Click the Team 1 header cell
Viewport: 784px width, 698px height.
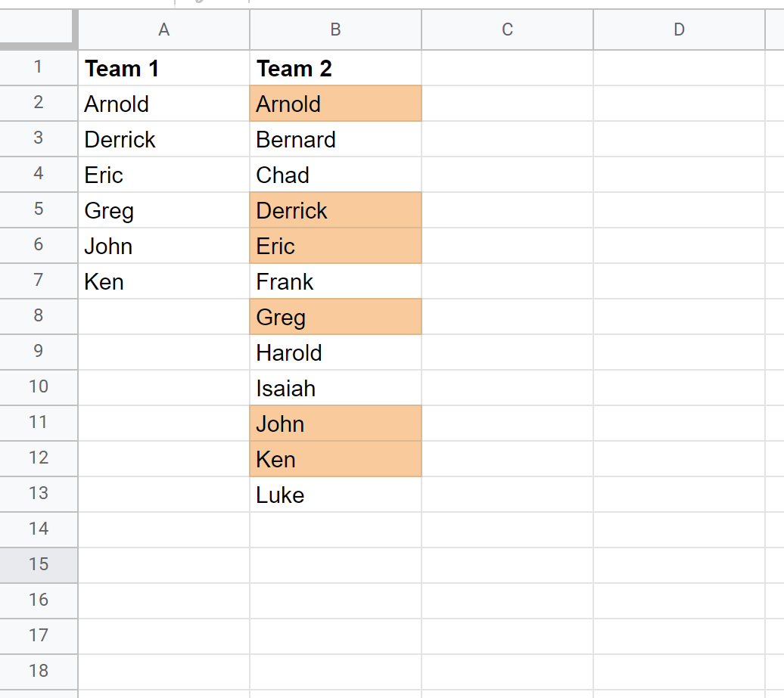(x=163, y=69)
